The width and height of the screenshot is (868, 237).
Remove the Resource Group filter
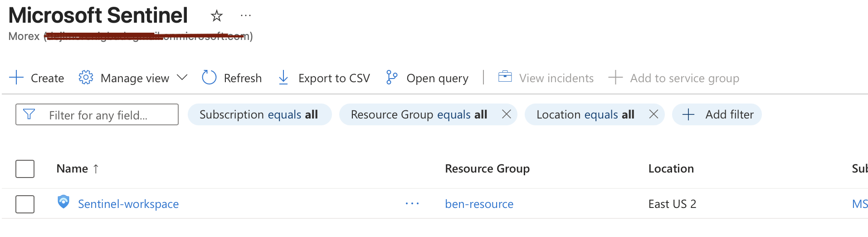coord(507,114)
